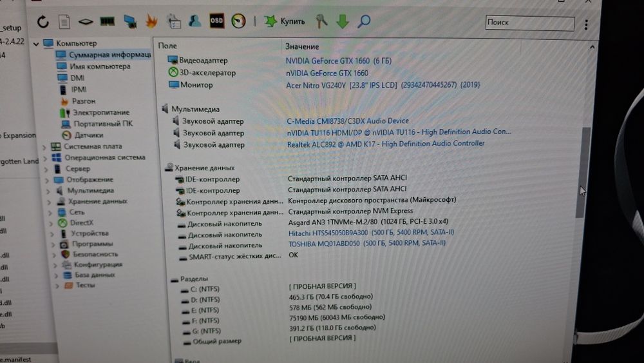The height and width of the screenshot is (363, 644).
Task: Expand Мультимедиа tree node
Action: coord(49,191)
